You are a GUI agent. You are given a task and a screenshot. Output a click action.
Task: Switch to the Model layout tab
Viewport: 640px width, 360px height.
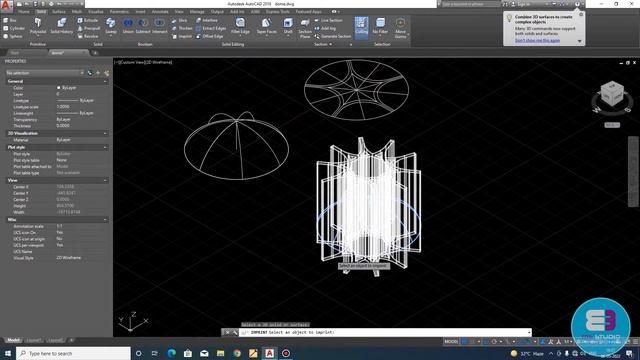[x=13, y=340]
